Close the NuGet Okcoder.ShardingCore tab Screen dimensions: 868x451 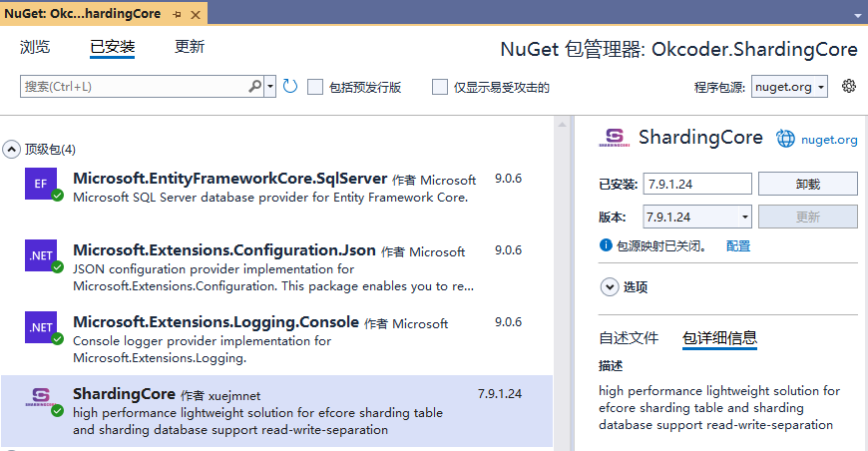[x=196, y=15]
